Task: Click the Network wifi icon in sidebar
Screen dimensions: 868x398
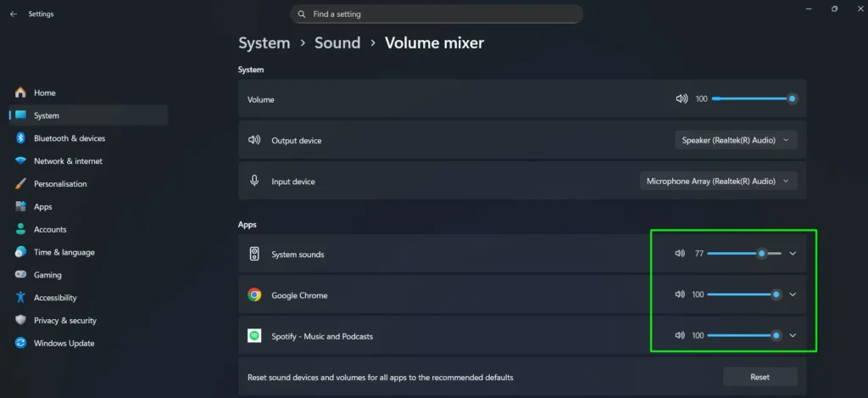Action: (x=20, y=160)
